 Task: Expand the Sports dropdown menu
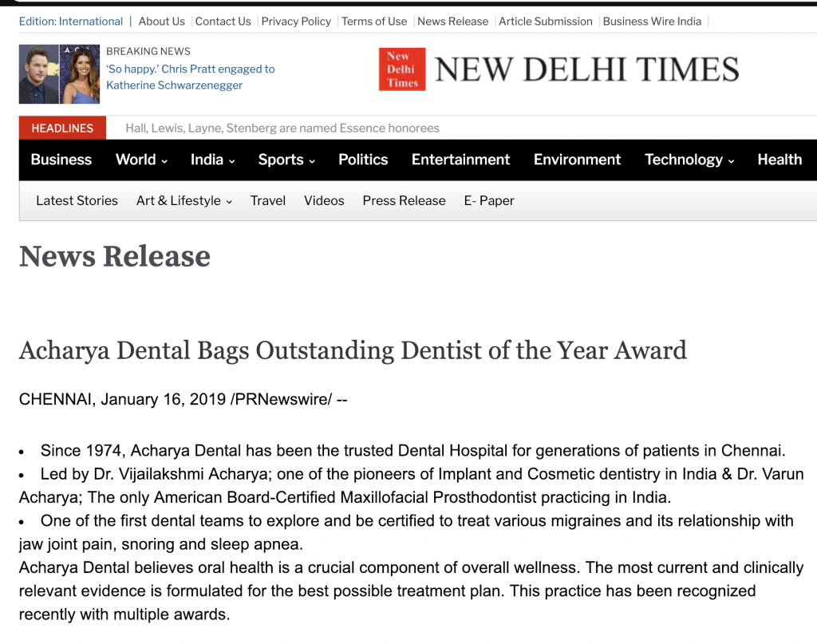coord(286,160)
